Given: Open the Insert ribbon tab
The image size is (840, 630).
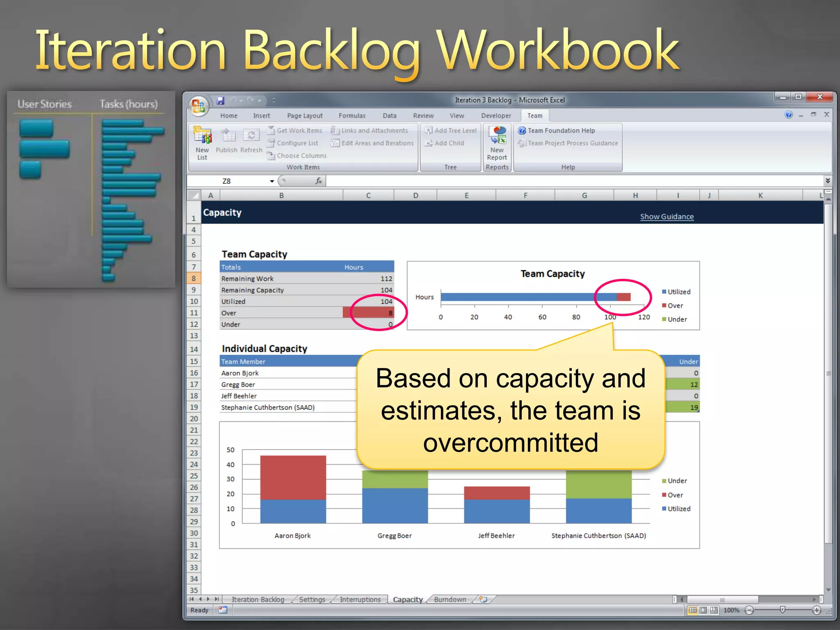Looking at the screenshot, I should pos(261,116).
